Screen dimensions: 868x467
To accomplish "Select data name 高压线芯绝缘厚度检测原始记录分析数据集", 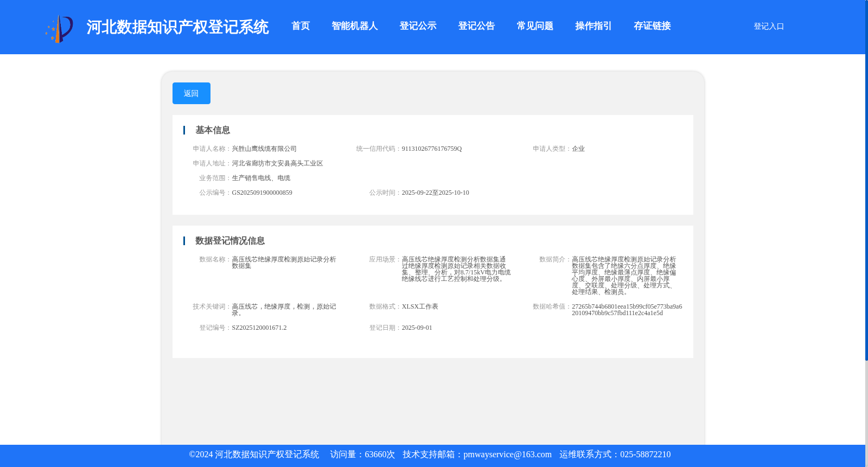I will pyautogui.click(x=284, y=263).
